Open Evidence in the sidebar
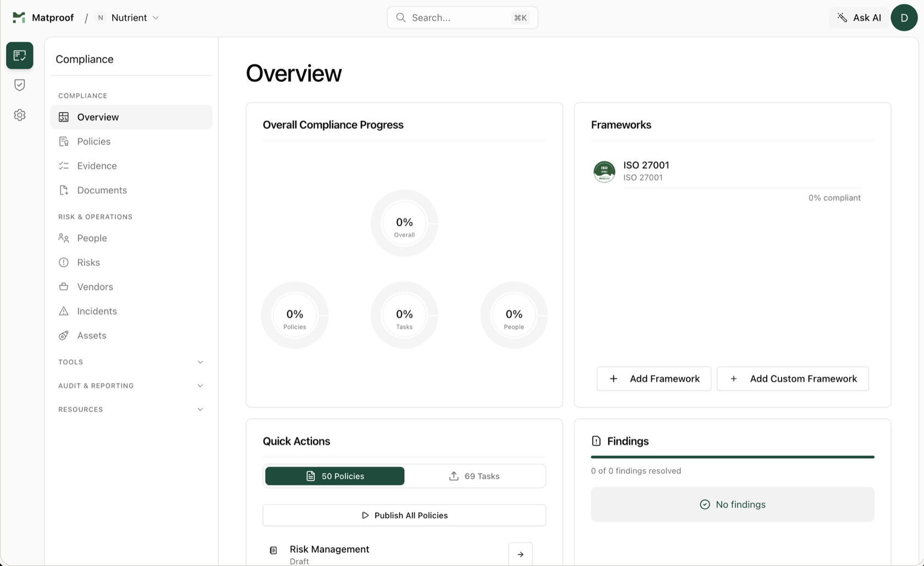The height and width of the screenshot is (566, 924). coord(131,165)
